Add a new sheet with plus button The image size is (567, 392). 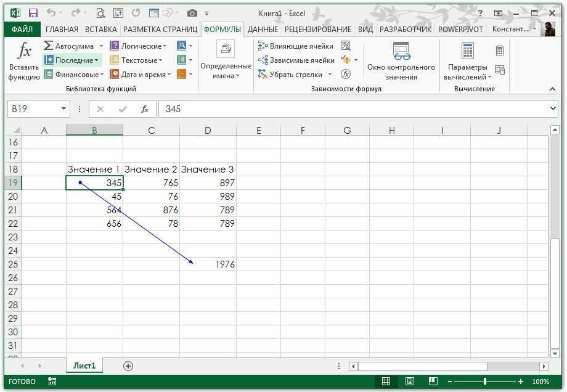coord(128,366)
